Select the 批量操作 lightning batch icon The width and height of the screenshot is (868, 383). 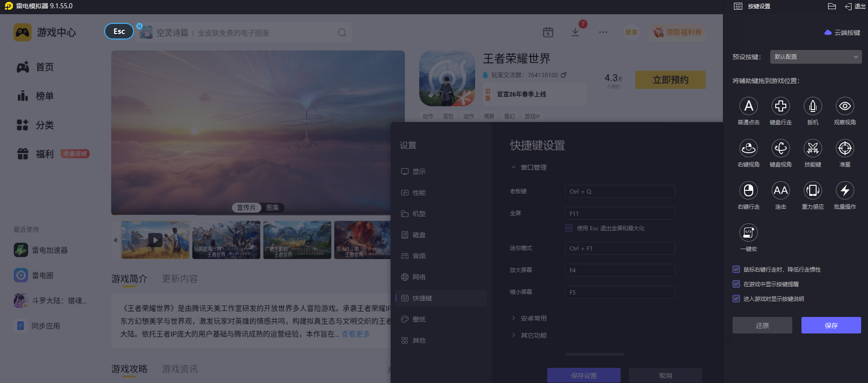point(845,191)
